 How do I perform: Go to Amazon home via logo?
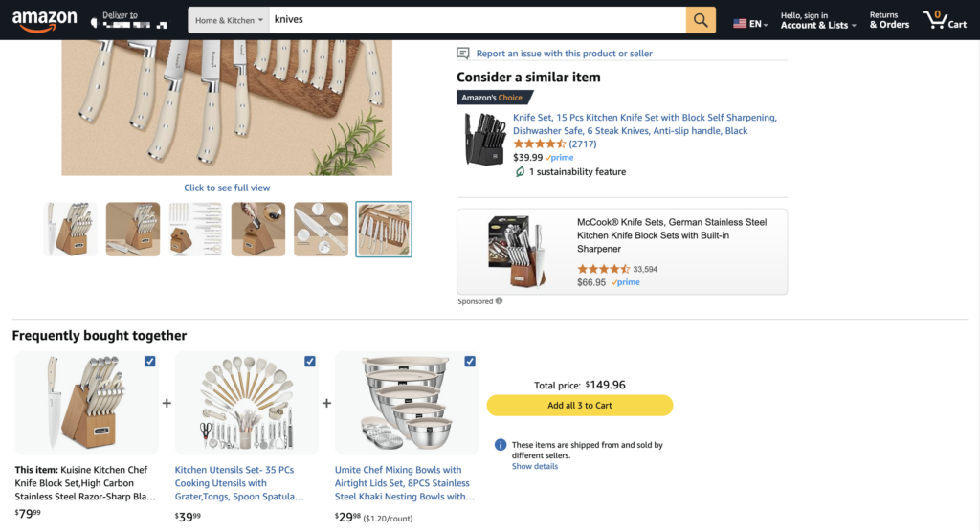tap(45, 20)
